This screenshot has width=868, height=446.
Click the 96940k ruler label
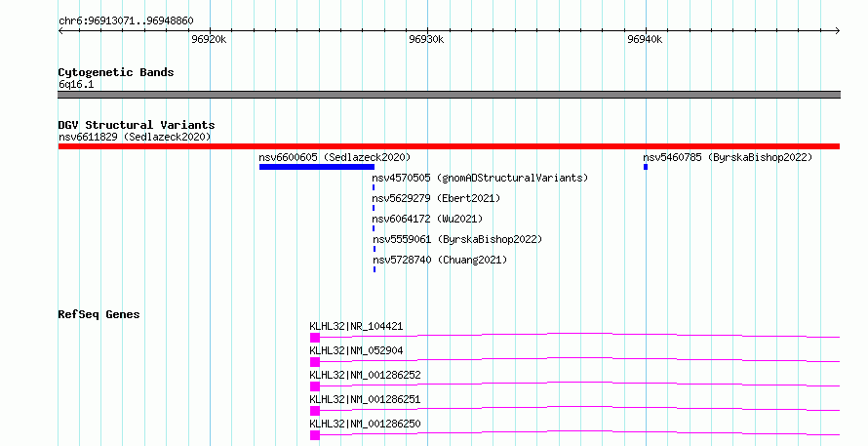coord(645,39)
